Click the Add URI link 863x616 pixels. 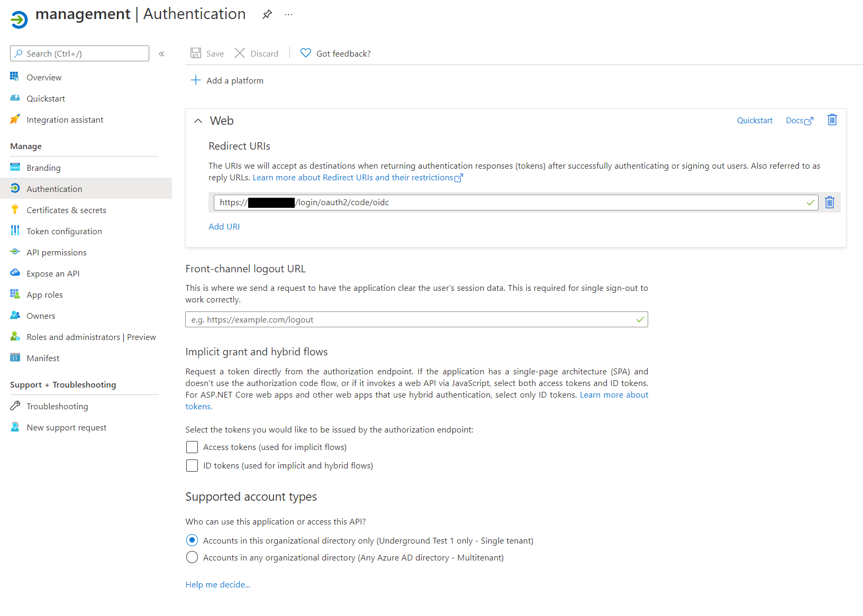(224, 227)
